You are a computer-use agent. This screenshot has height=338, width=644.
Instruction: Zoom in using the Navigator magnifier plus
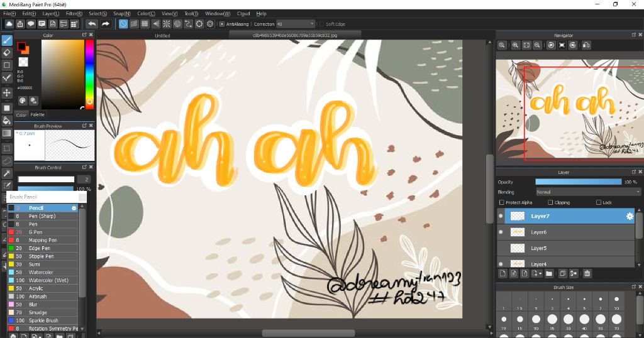[515, 45]
